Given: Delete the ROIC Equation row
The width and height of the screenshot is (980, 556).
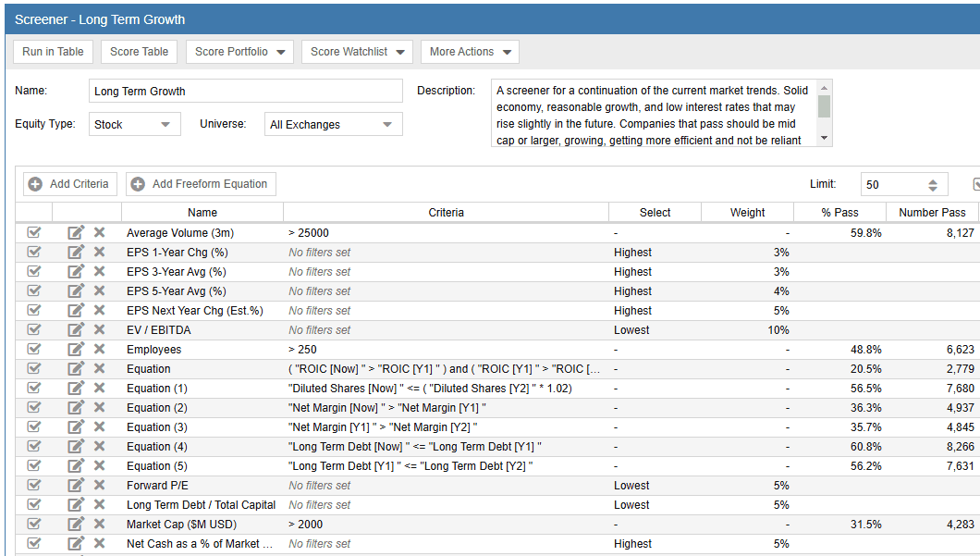Looking at the screenshot, I should click(x=99, y=368).
